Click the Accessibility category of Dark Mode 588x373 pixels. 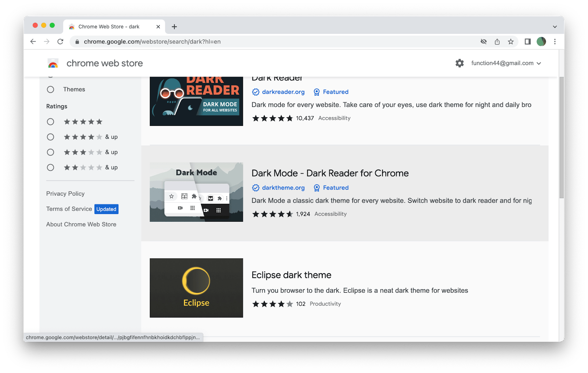(330, 214)
